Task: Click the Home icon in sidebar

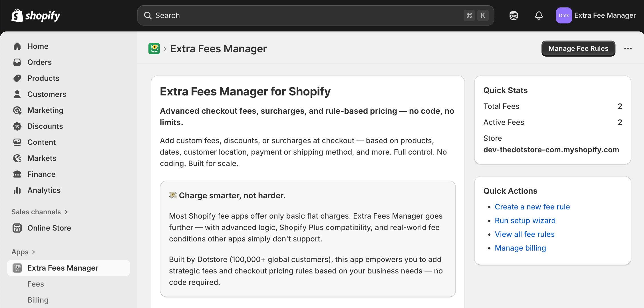Action: [17, 46]
